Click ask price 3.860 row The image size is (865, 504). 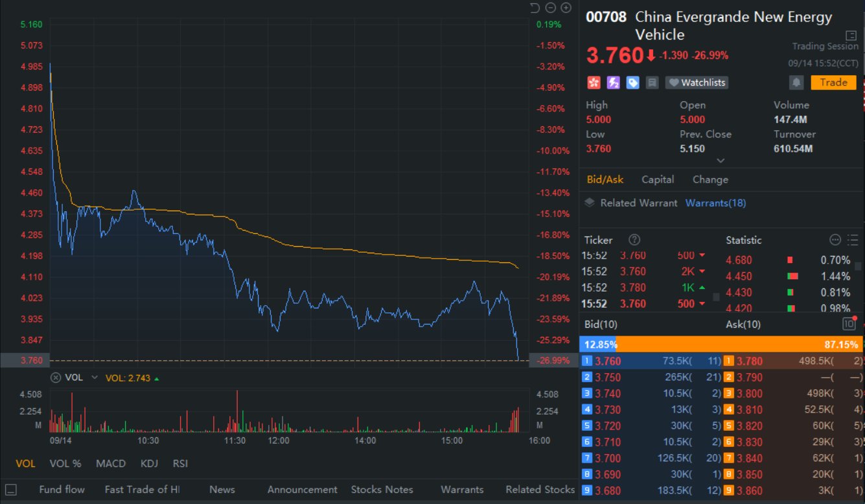(x=793, y=491)
